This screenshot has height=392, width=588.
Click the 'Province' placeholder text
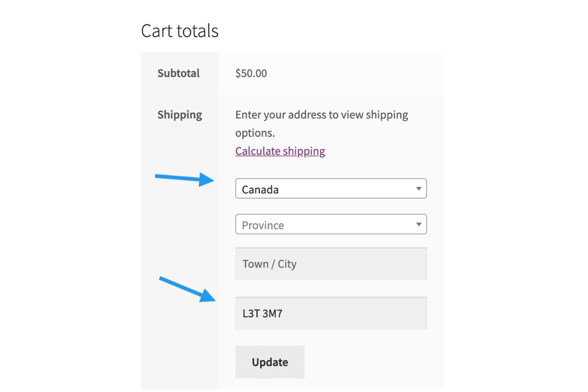[x=263, y=225]
